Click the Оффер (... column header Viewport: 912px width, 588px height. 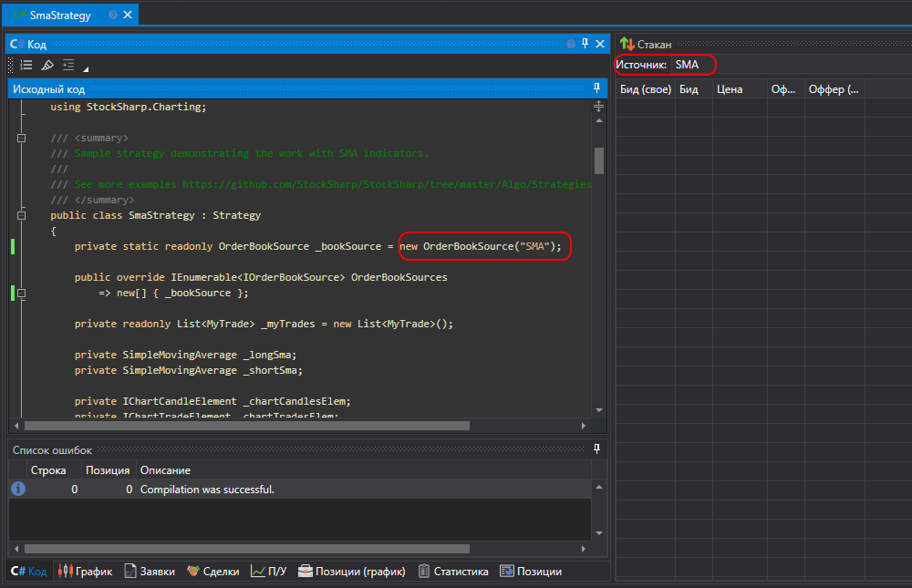[834, 89]
